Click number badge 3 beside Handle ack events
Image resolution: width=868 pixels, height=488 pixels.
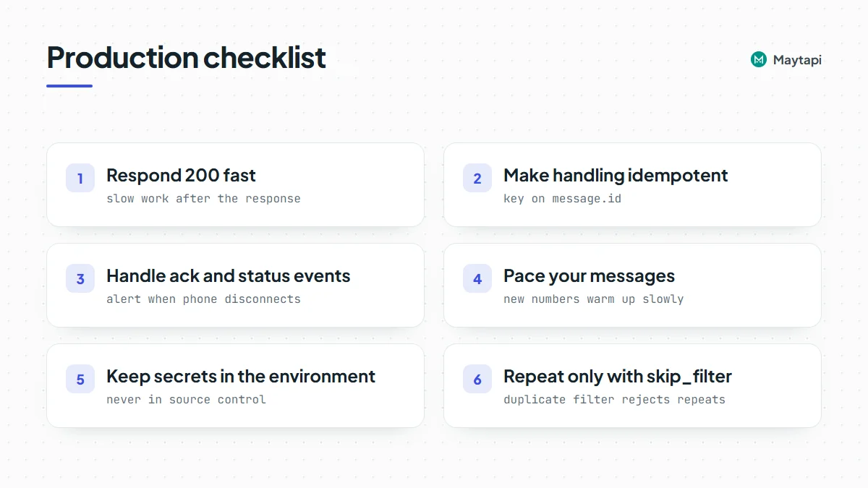(80, 278)
